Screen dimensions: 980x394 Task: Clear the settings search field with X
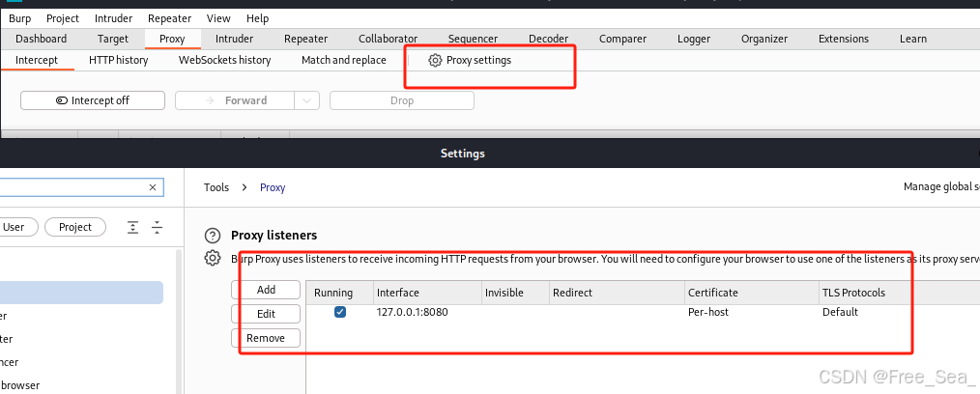[153, 187]
